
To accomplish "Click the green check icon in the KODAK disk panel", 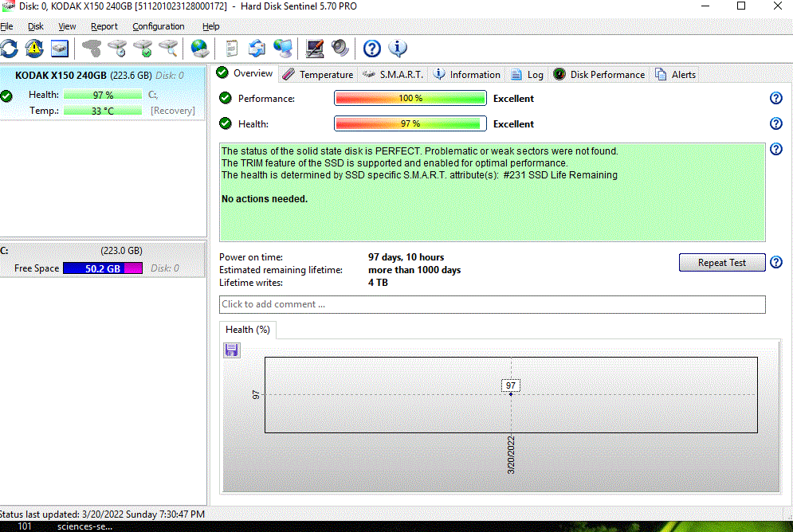I will (6, 96).
